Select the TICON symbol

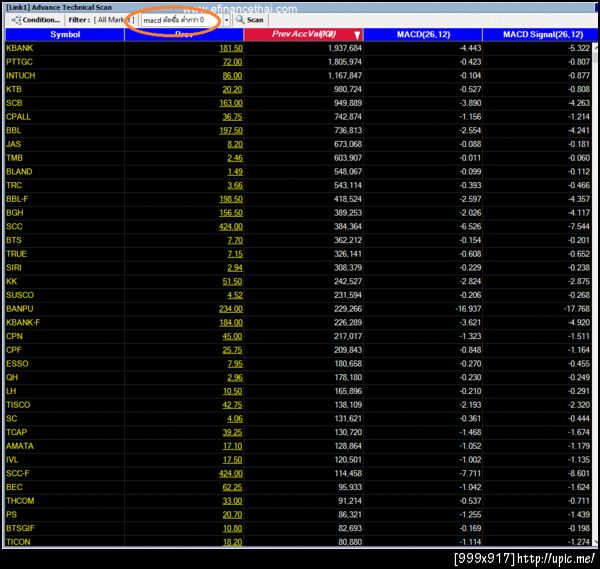pyautogui.click(x=18, y=542)
